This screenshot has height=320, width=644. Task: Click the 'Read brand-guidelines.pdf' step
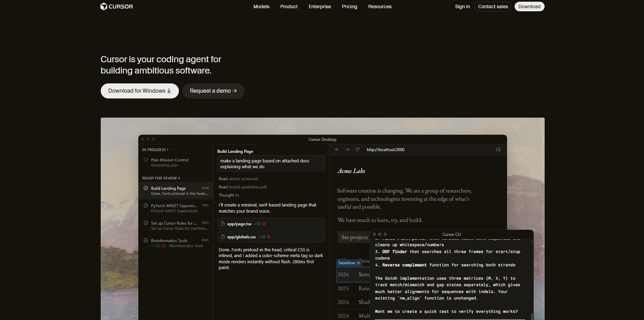pyautogui.click(x=243, y=187)
